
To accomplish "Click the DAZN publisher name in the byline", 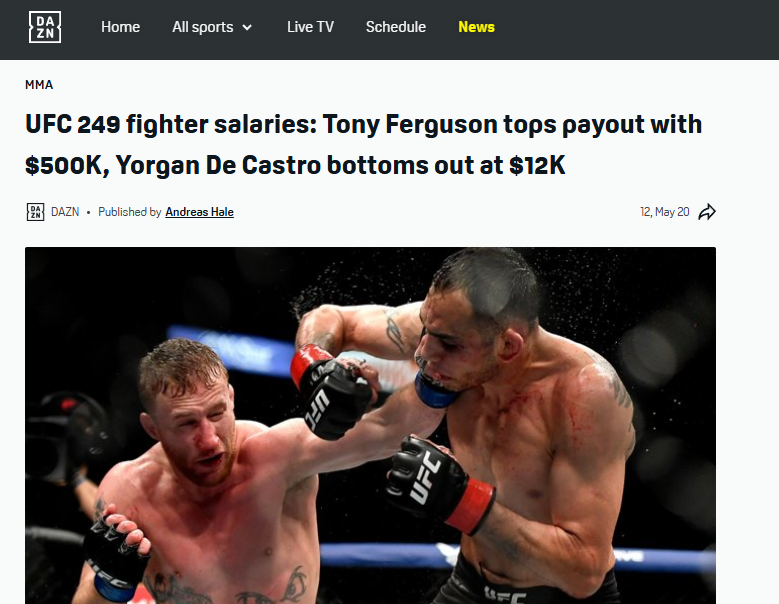I will point(65,212).
